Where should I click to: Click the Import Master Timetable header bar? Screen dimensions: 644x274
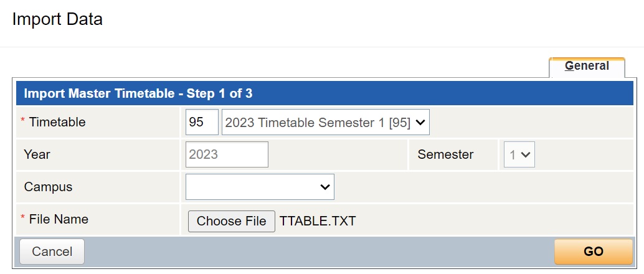[x=324, y=94]
